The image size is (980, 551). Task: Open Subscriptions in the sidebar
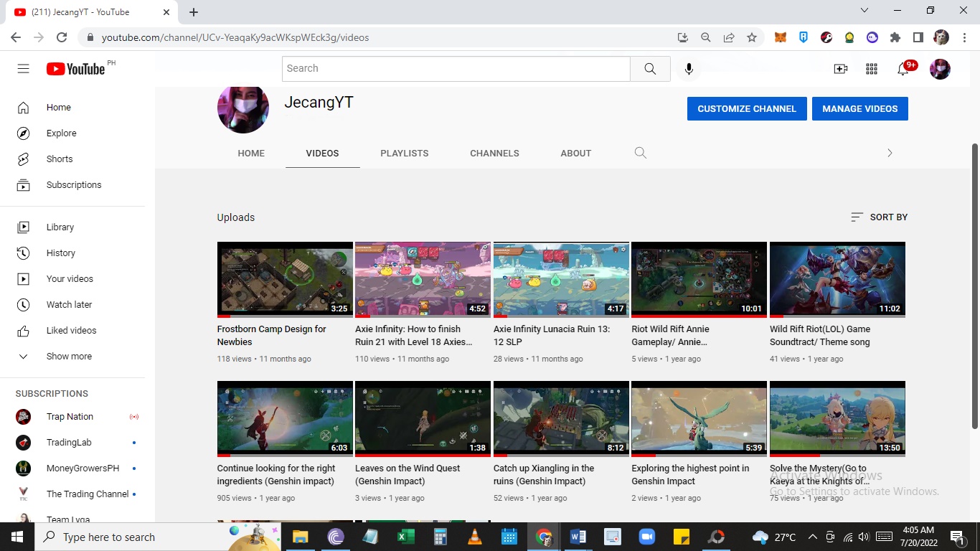(72, 185)
